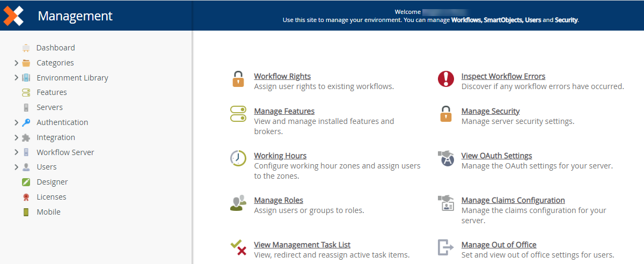Click 'Manage server security settings.' text

click(x=518, y=121)
